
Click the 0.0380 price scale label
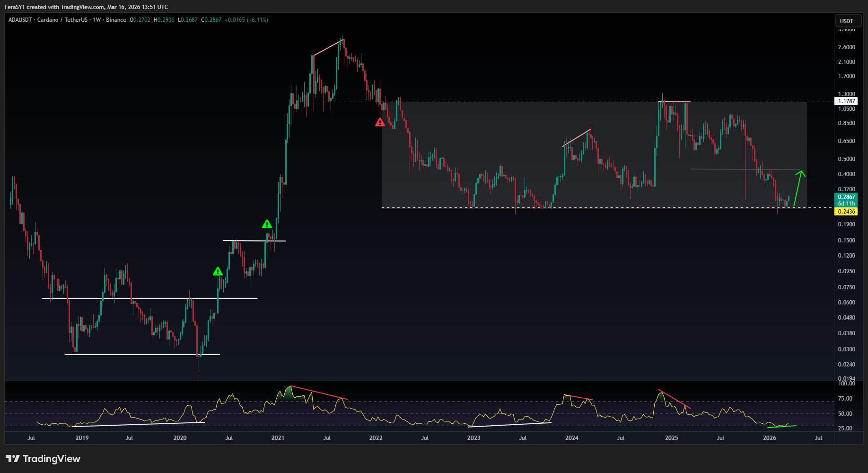click(x=847, y=333)
